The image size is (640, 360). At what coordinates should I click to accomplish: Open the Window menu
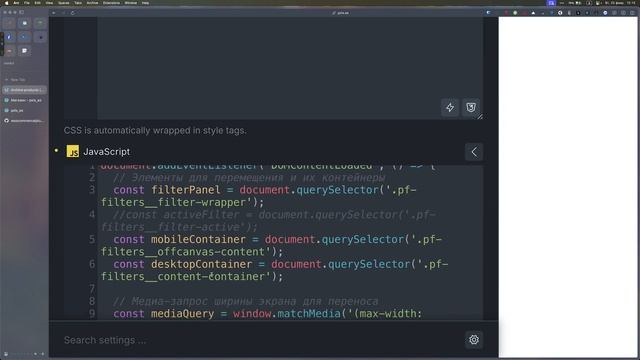pyautogui.click(x=131, y=3)
